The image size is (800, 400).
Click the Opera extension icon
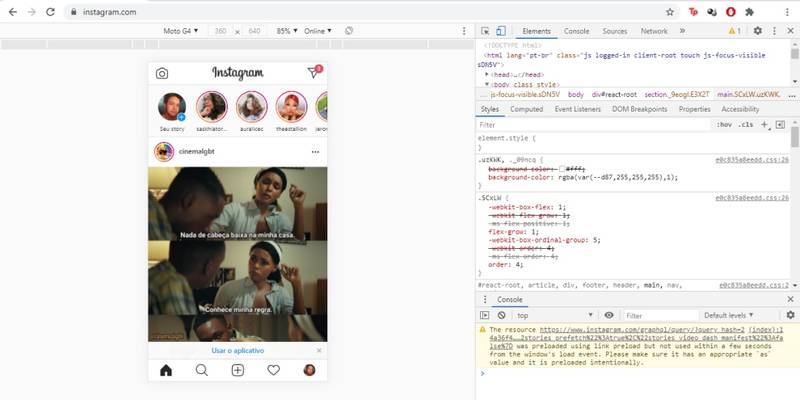coord(731,12)
